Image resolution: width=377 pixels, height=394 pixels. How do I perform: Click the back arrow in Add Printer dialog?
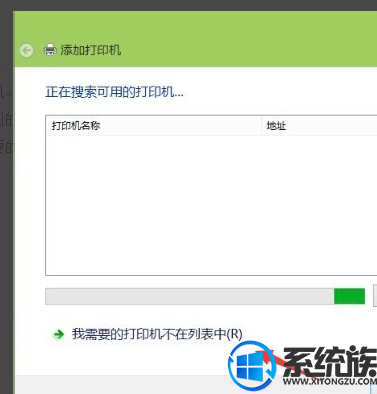[26, 51]
